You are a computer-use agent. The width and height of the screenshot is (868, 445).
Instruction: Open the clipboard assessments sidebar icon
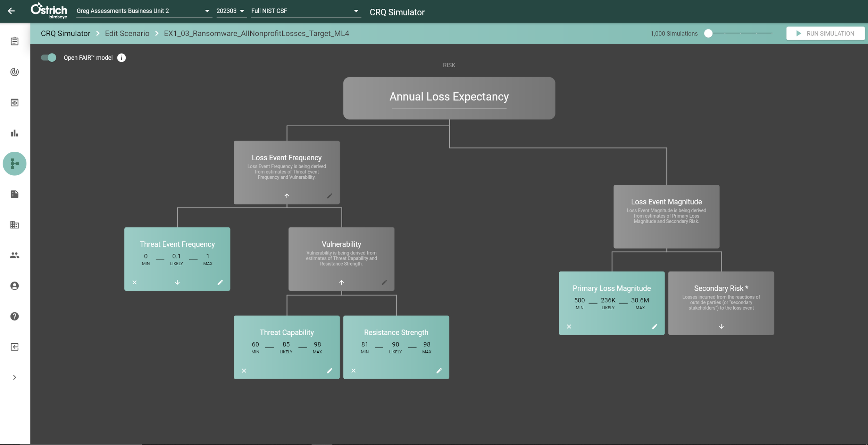[x=15, y=41]
